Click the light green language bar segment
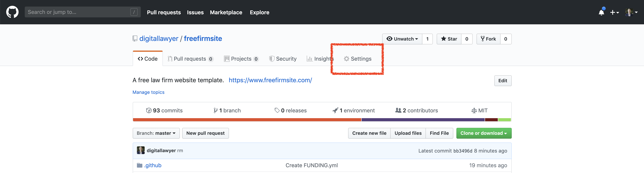This screenshot has height=173, width=644. click(505, 120)
